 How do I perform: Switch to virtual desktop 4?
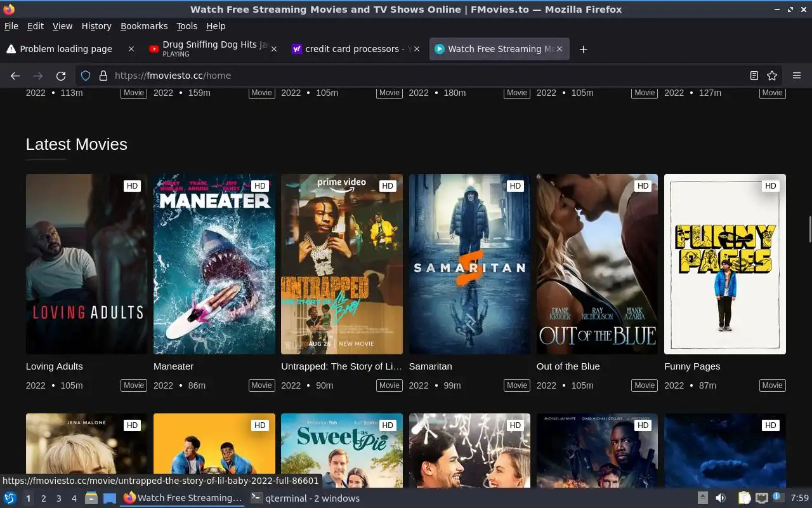point(74,498)
